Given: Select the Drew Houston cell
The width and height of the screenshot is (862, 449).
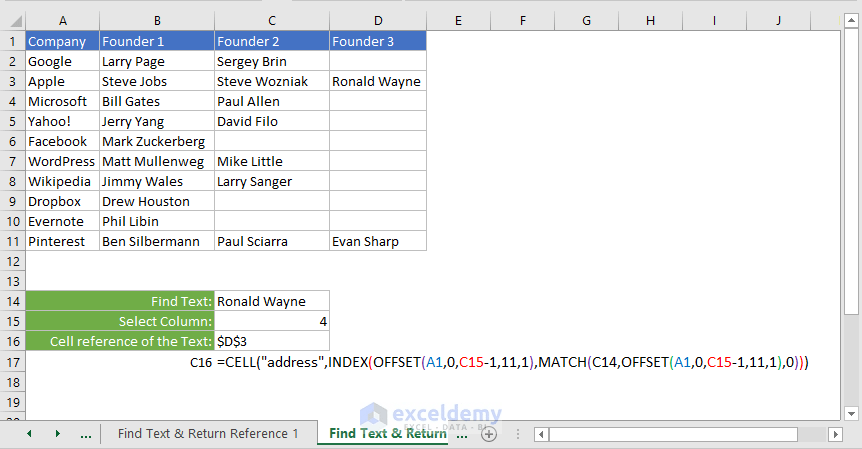Looking at the screenshot, I should [157, 201].
